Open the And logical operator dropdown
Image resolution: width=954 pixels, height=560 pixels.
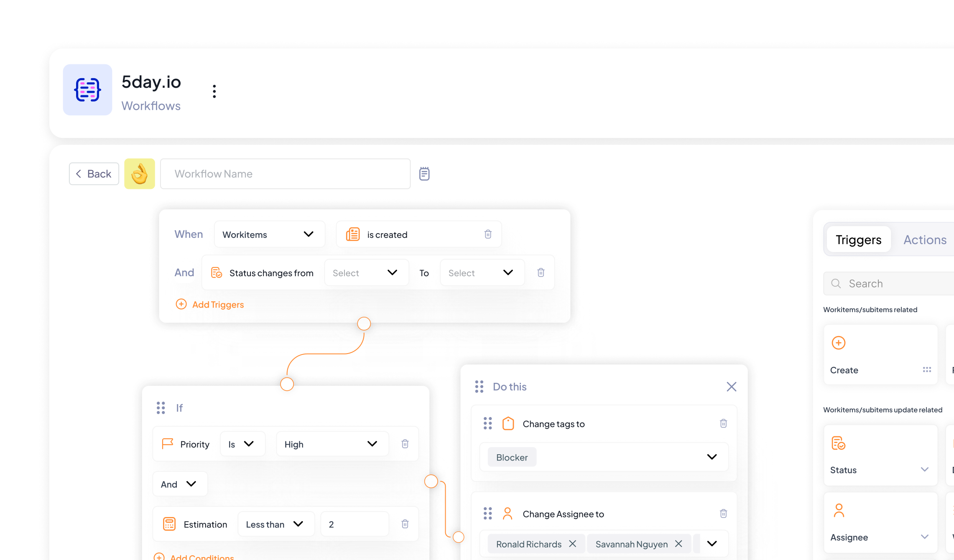tap(180, 484)
